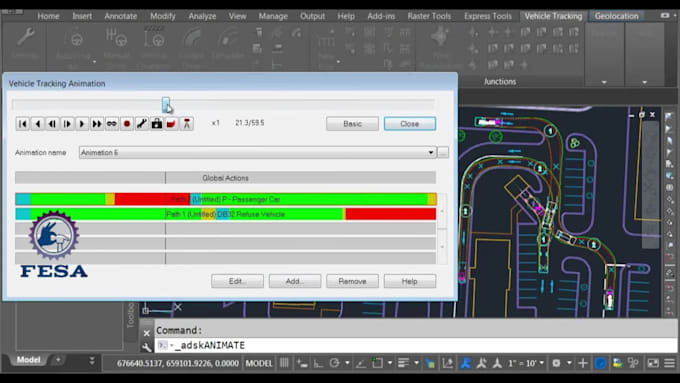The height and width of the screenshot is (383, 680).
Task: Move track up with the arrow beside the tracks
Action: [x=442, y=211]
